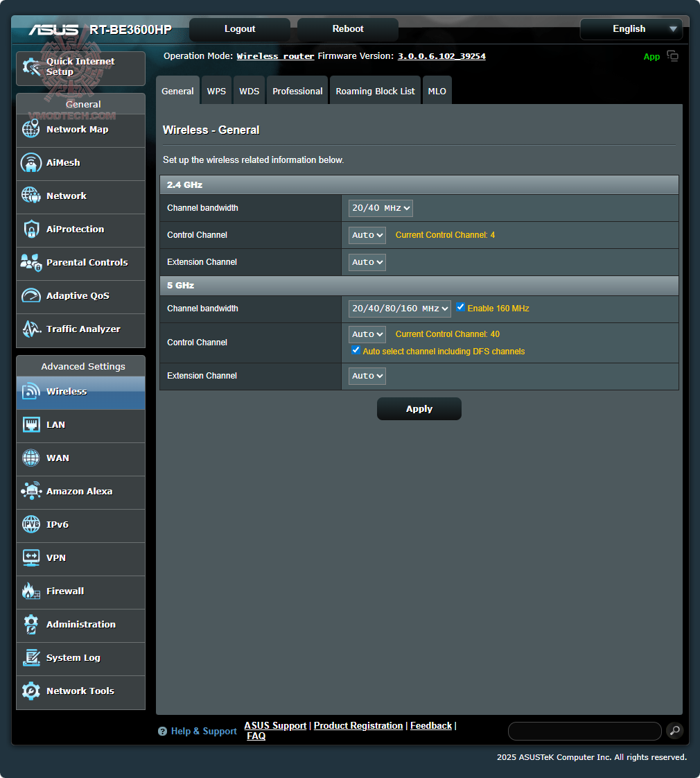This screenshot has width=700, height=778.
Task: Click the VPN monitor icon
Action: (x=30, y=557)
